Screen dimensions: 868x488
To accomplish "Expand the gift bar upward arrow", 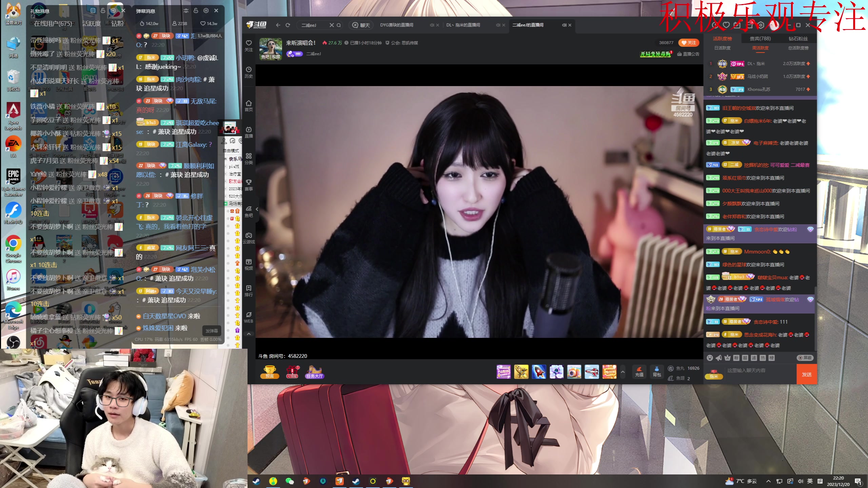I will click(623, 372).
